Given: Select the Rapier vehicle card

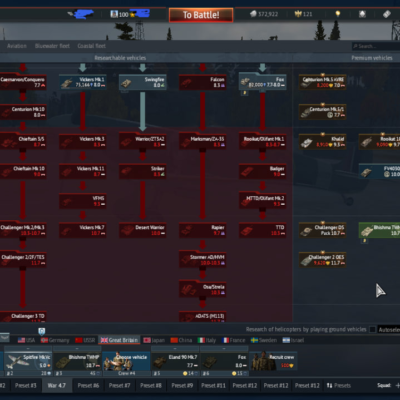Looking at the screenshot, I should click(203, 230).
